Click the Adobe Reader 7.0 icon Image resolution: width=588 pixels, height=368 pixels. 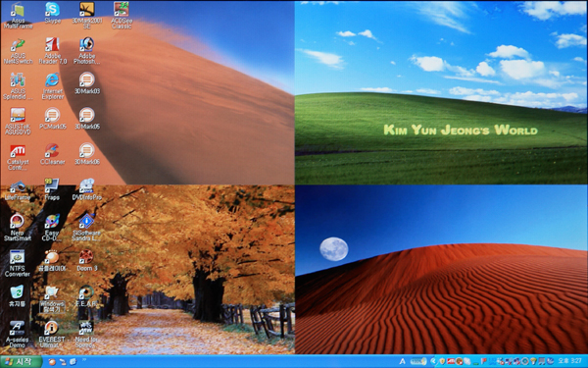[53, 50]
